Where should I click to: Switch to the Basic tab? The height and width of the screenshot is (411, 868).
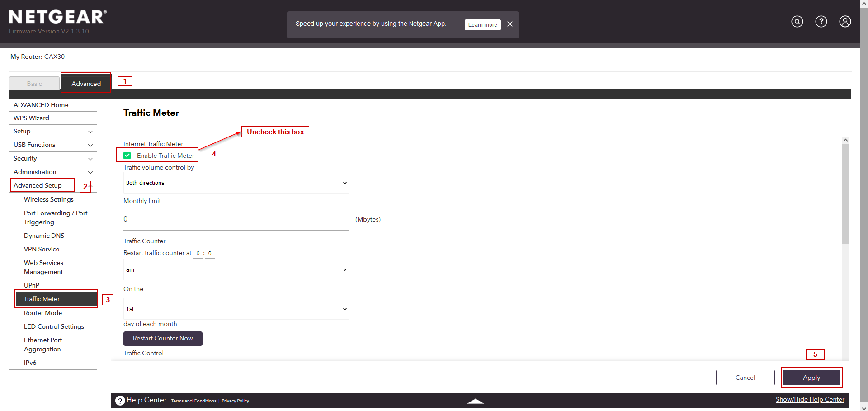pos(34,83)
